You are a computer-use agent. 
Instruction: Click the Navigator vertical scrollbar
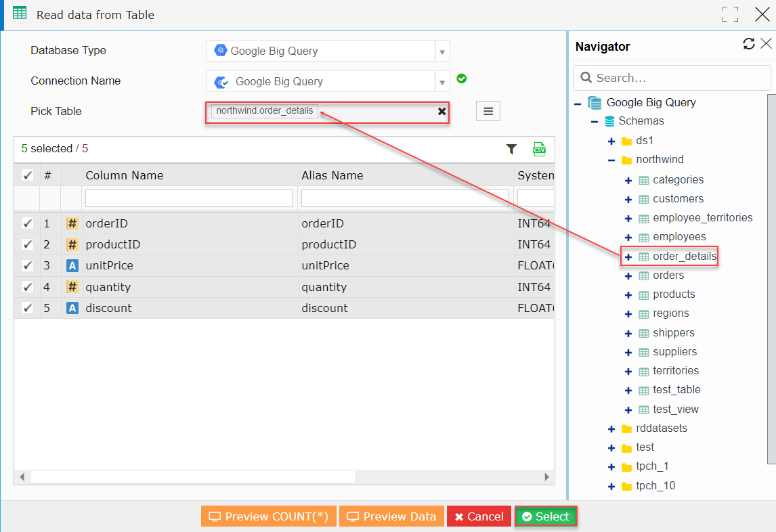coord(771,279)
